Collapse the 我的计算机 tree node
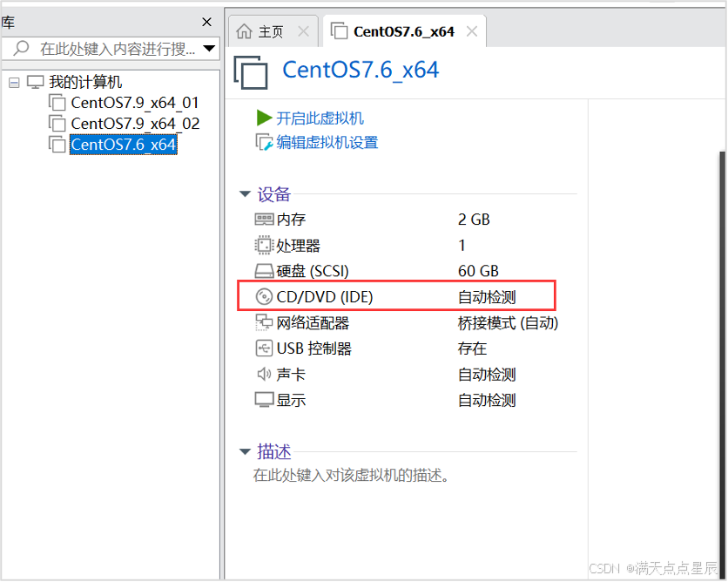Screen dimensions: 728x582 click(15, 83)
